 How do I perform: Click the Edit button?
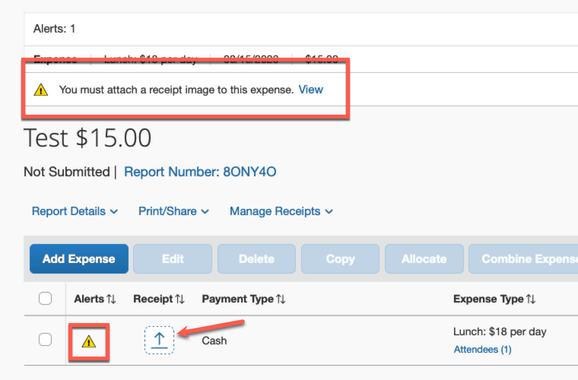tap(173, 259)
